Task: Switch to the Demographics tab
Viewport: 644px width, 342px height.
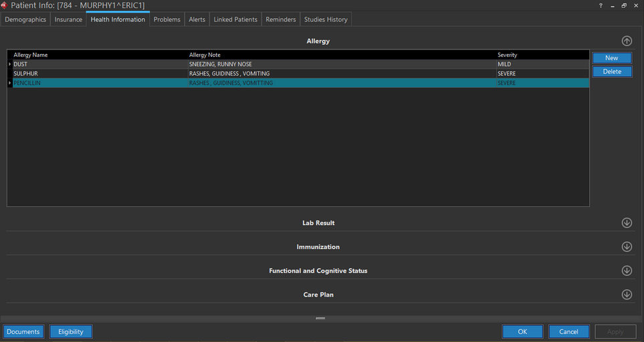Action: pos(25,19)
